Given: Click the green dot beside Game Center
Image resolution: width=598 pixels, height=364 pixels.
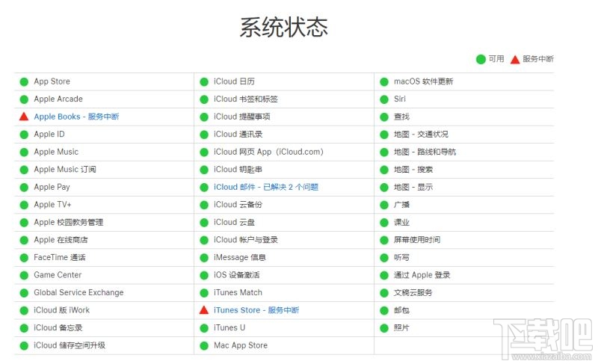Looking at the screenshot, I should click(24, 275).
